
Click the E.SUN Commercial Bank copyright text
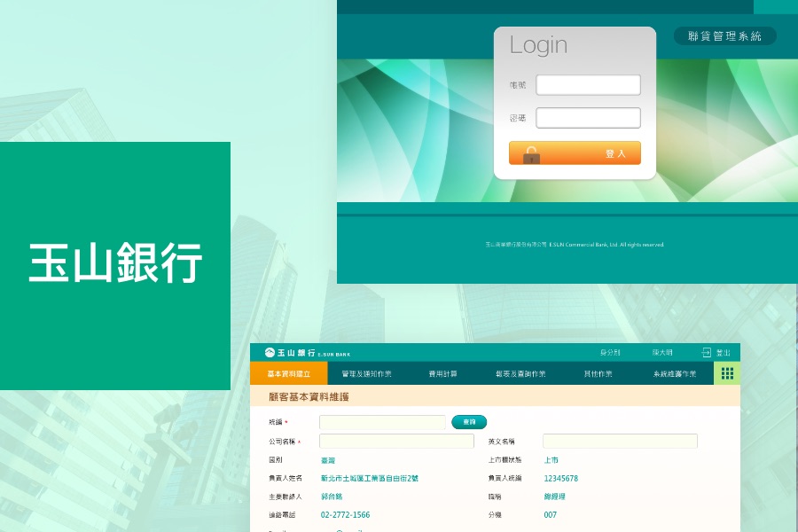[x=575, y=245]
